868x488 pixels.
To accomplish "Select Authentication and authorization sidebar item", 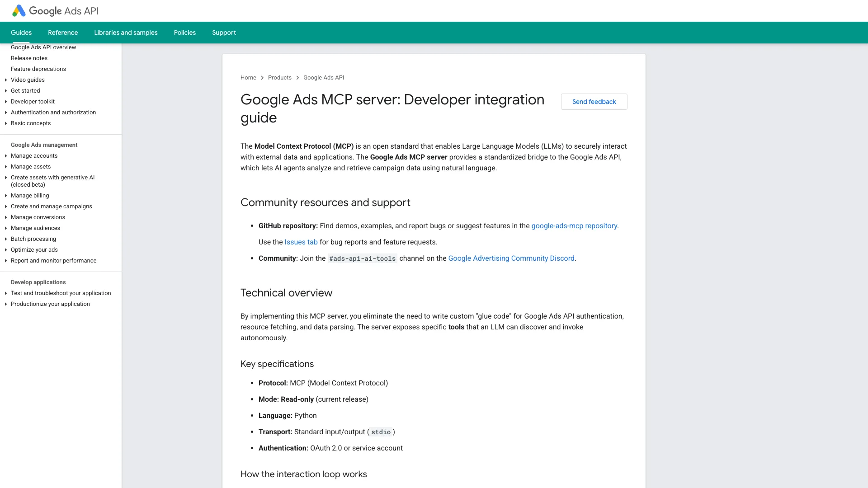I will [53, 113].
